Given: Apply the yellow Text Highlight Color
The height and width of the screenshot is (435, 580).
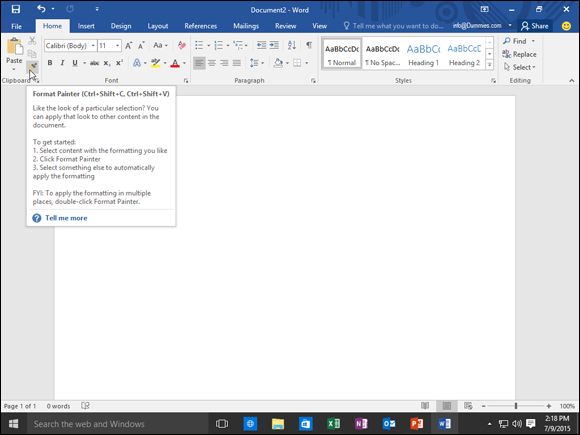Looking at the screenshot, I should pyautogui.click(x=156, y=63).
